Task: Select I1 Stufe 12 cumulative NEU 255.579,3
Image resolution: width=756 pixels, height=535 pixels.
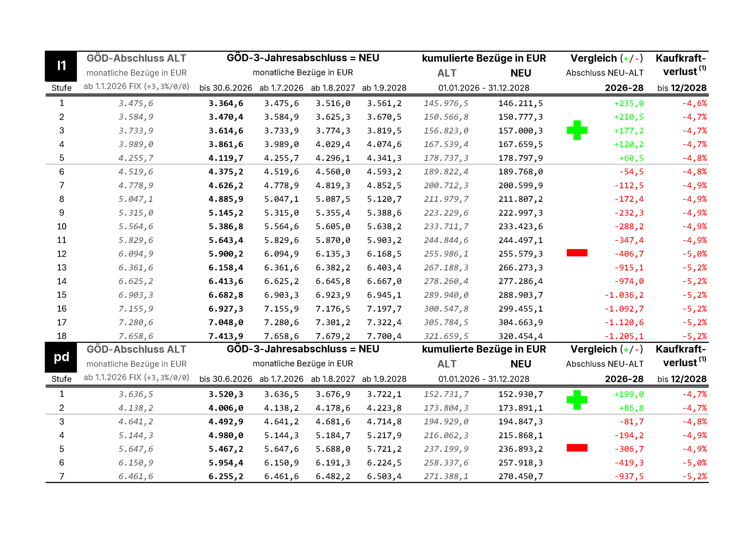Action: pos(520,254)
